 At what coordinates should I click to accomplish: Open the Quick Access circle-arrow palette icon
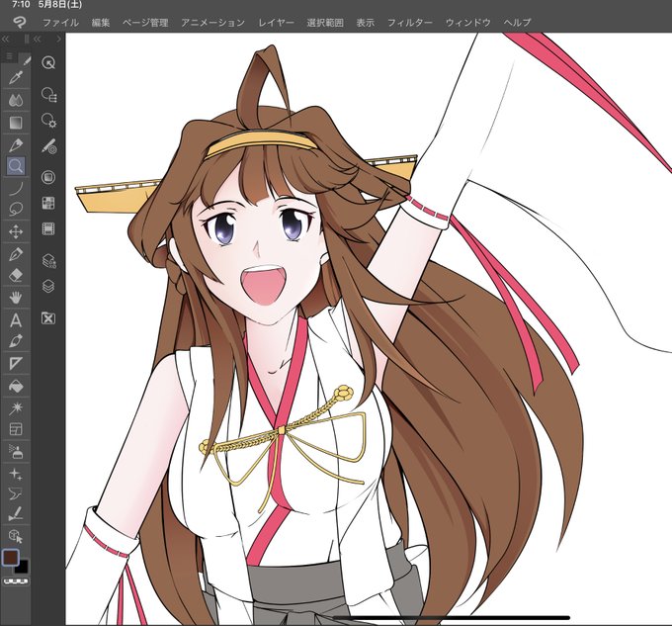(x=48, y=62)
